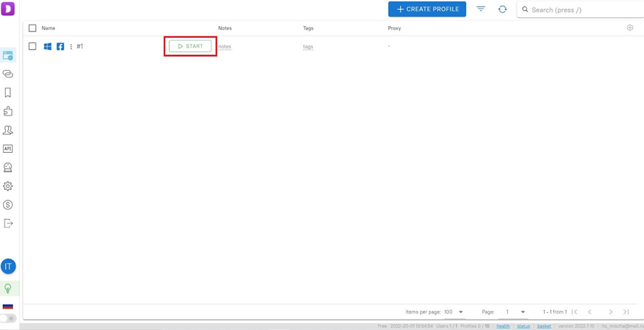Edit the tags cell of profile #1
The image size is (644, 330).
[x=308, y=47]
